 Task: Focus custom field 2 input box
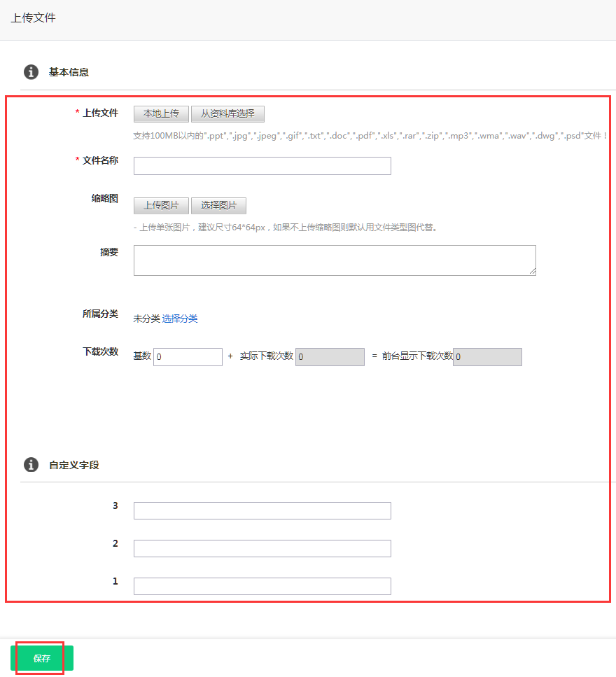click(262, 548)
